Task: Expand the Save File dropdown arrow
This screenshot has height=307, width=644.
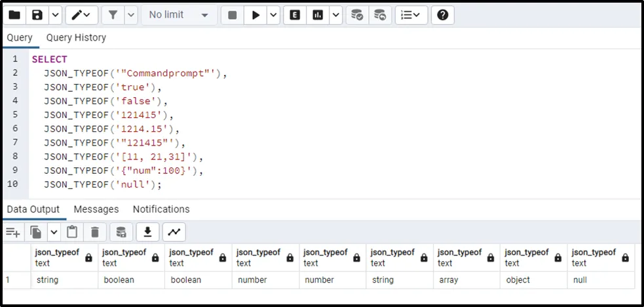Action: coord(55,14)
